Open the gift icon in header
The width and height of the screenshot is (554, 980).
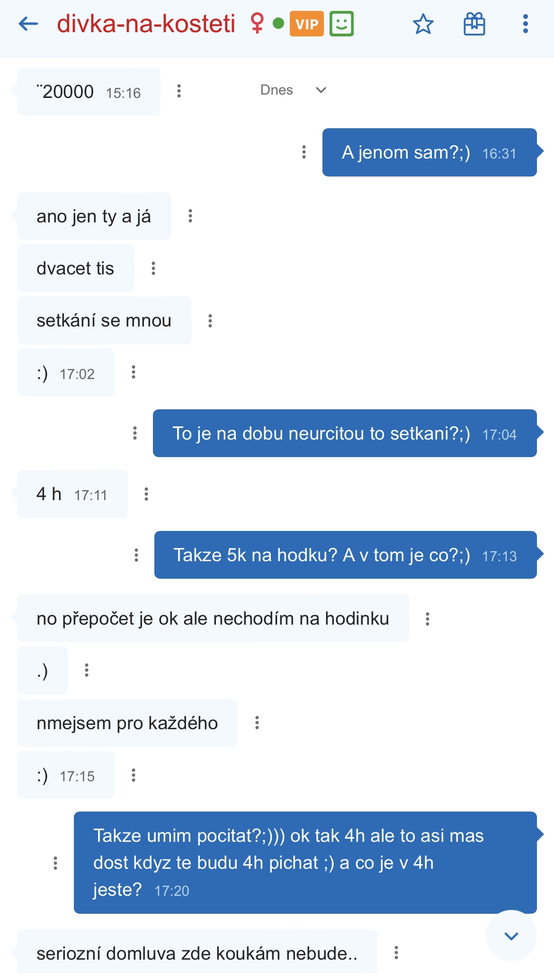[474, 24]
